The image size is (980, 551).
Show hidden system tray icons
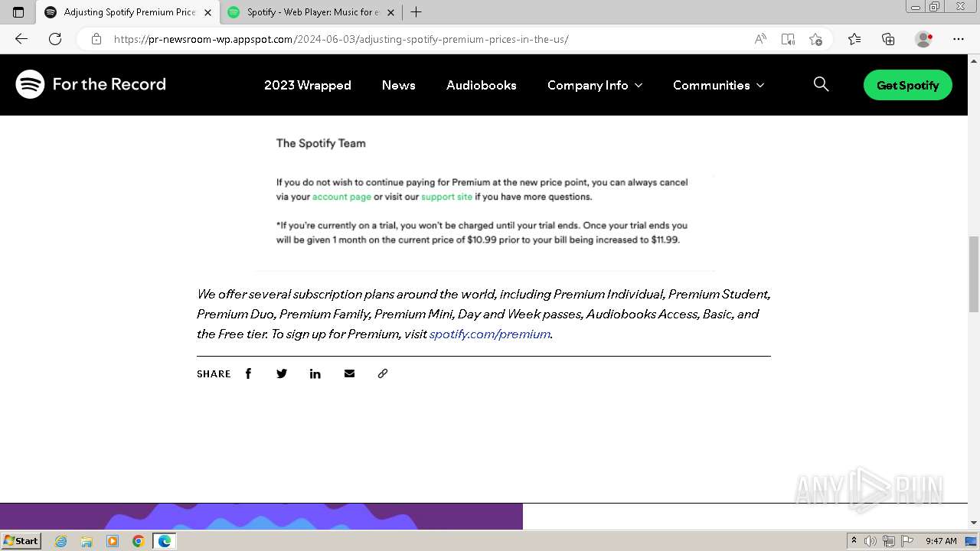[x=854, y=541]
